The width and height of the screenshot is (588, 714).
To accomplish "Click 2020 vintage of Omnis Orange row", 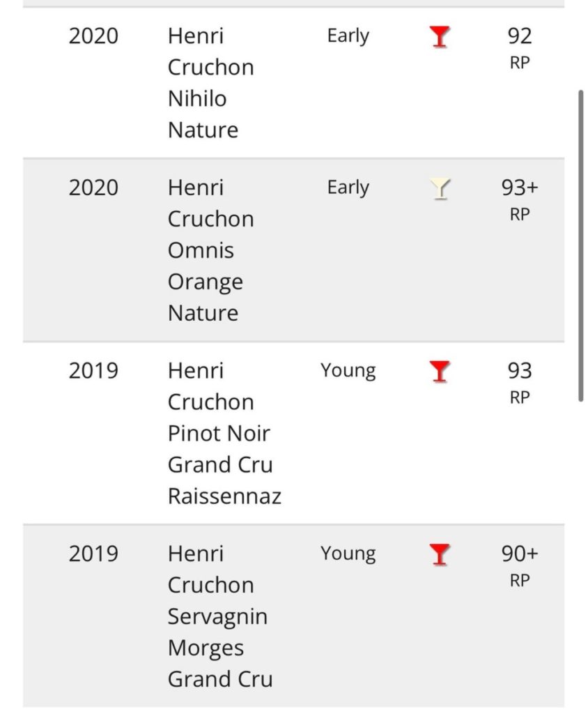I will tap(93, 188).
